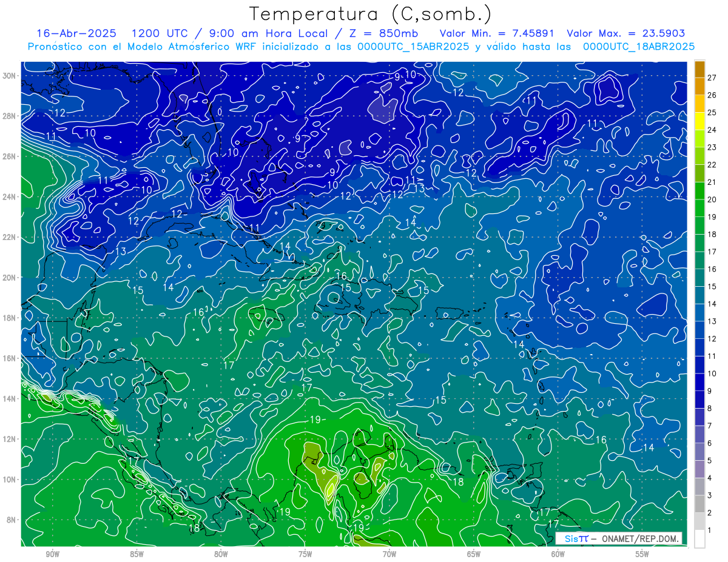Click the '7' label on the color scale

(x=710, y=426)
